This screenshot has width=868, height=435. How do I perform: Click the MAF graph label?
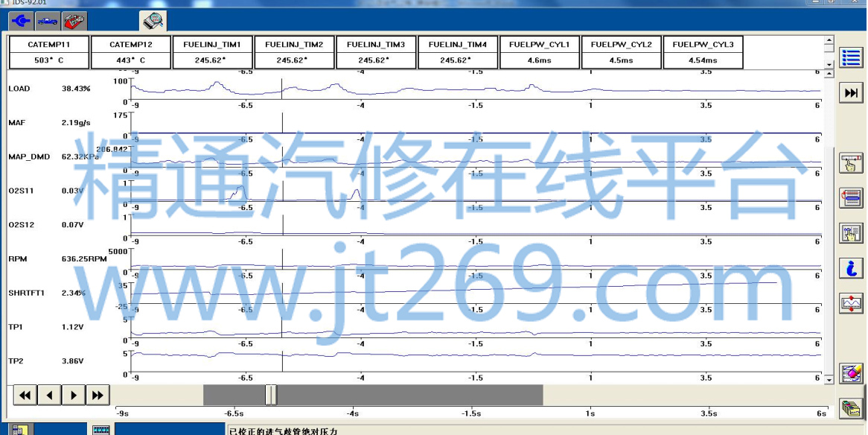pos(16,122)
